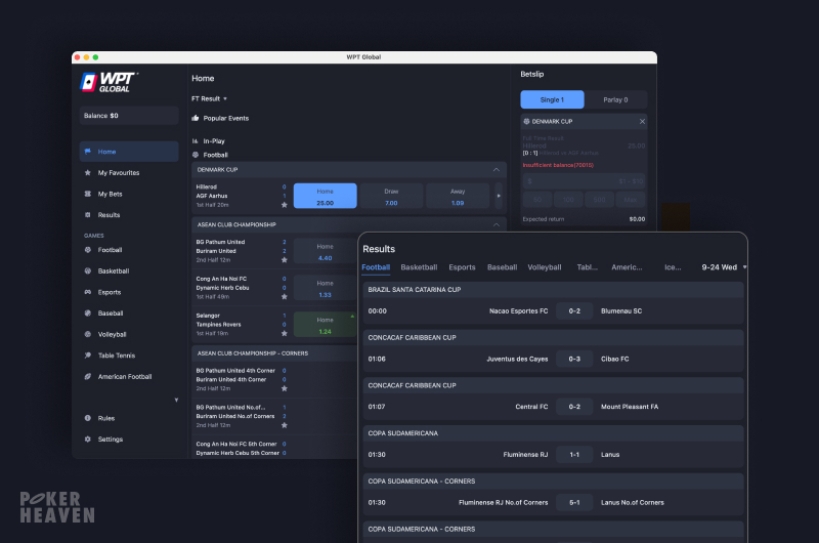Screen dimensions: 819x543
Task: Select Home 25.00 odds for Hillerod
Action: 325,196
